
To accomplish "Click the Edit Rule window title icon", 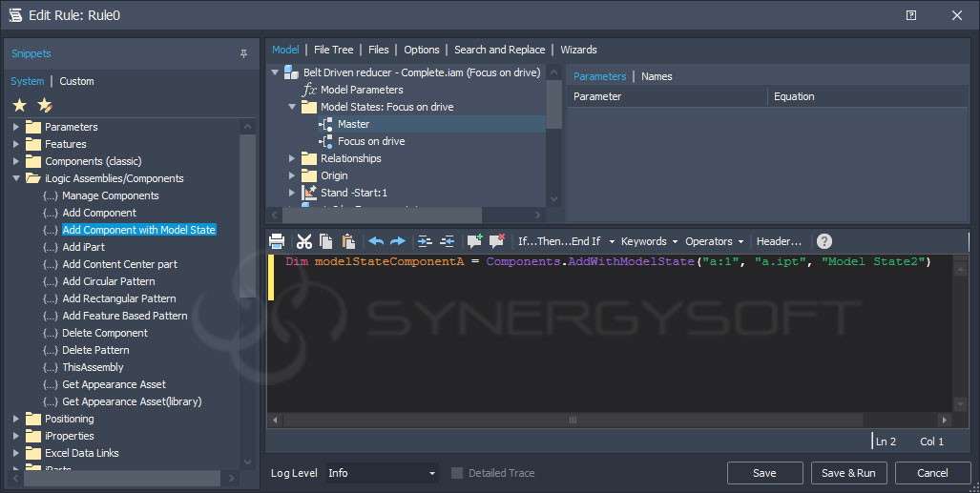I will point(15,15).
